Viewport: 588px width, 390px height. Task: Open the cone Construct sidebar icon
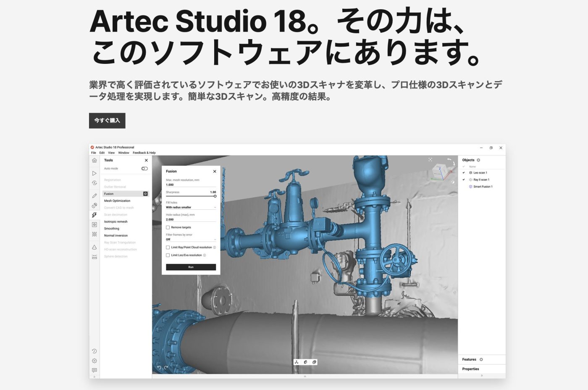(x=94, y=247)
